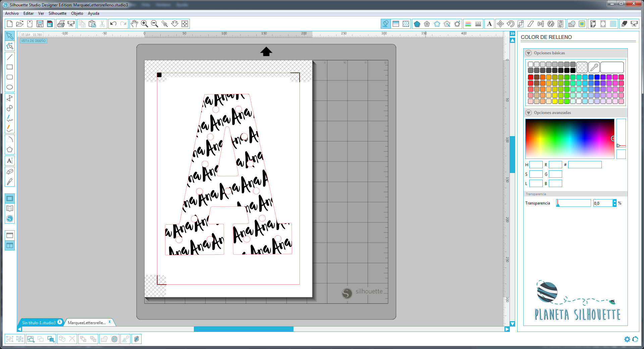Open the Cut Settings blade icon
The image size is (644, 349).
point(624,24)
